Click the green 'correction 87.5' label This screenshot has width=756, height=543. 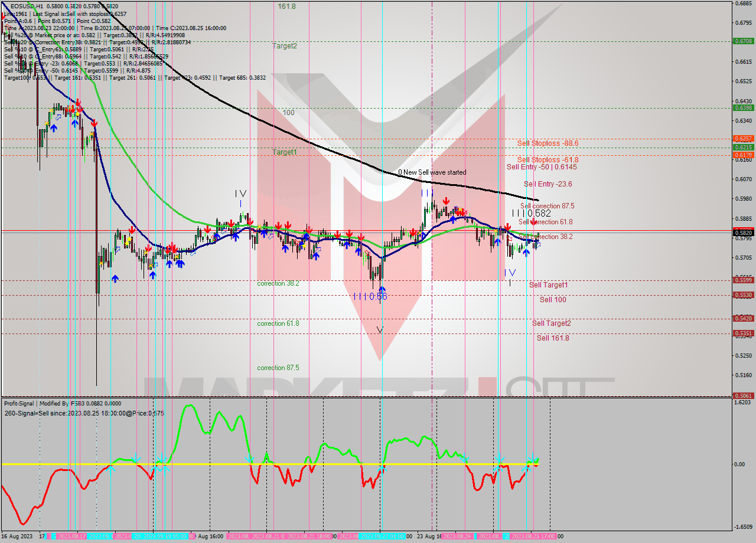click(x=278, y=368)
